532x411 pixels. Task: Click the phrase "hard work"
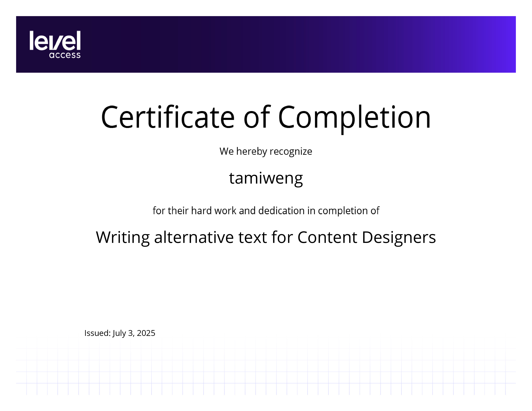[213, 211]
